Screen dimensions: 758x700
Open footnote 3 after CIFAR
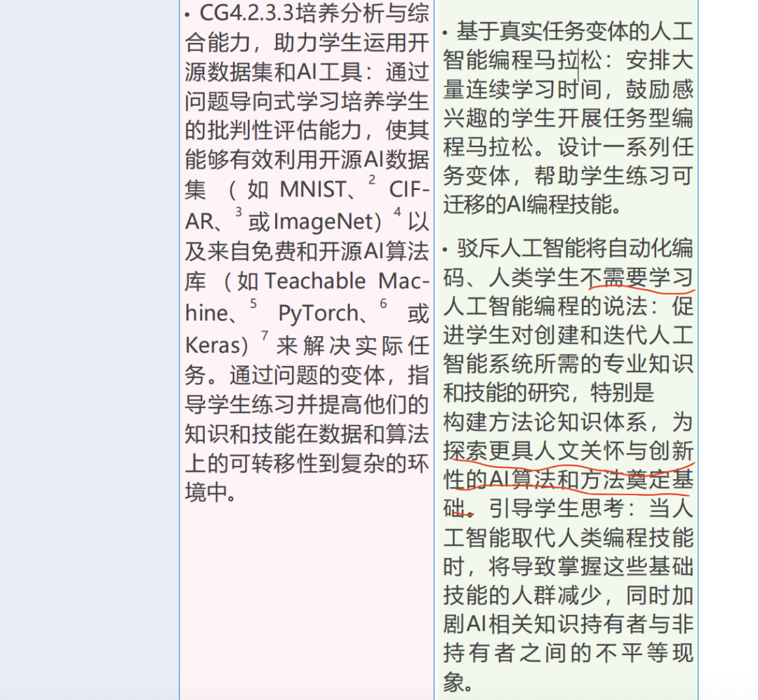[x=238, y=213]
